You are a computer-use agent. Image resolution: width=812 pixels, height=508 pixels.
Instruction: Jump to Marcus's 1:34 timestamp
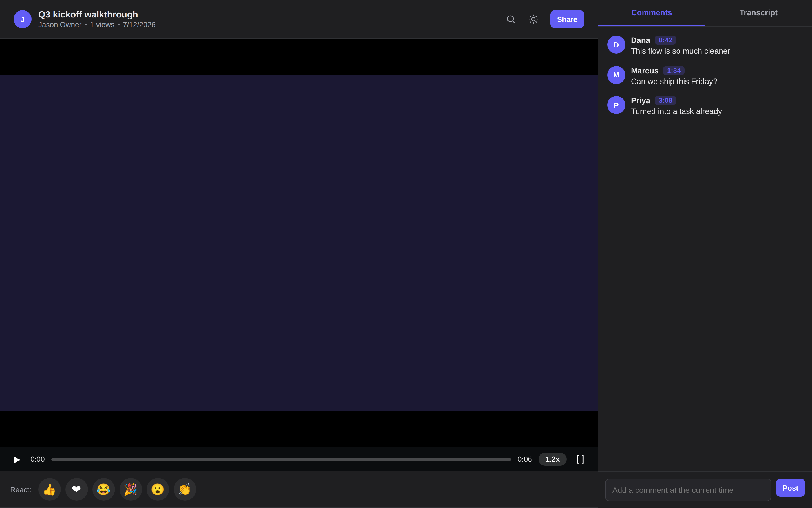[673, 71]
